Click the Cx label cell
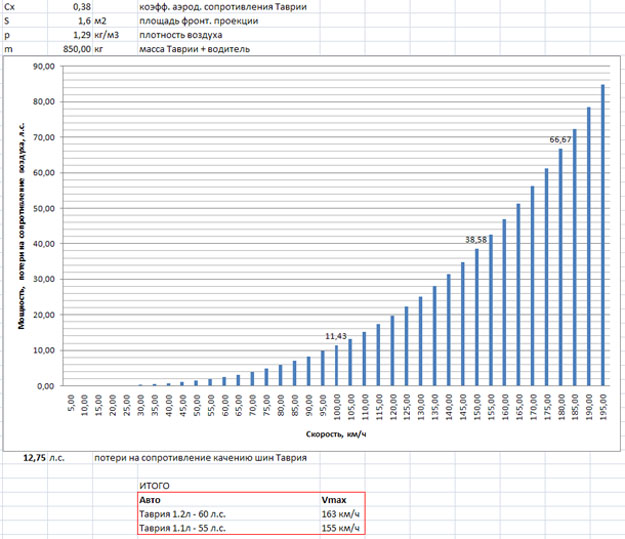 tap(12, 6)
